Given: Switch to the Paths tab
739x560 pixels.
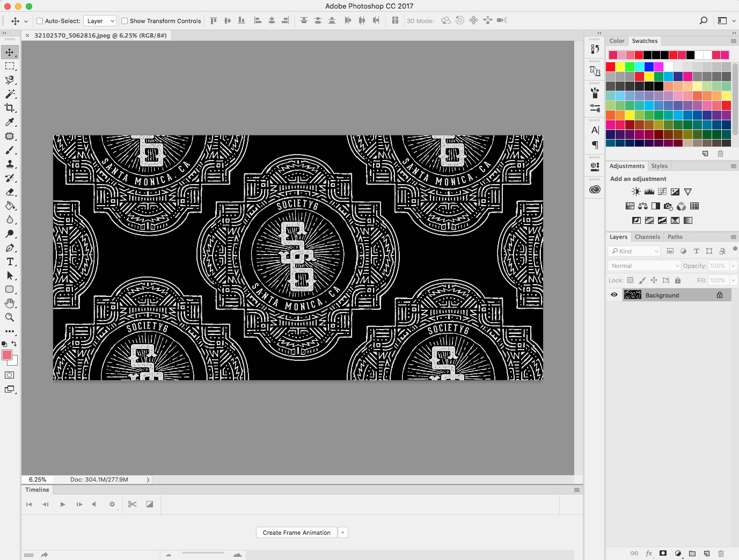Looking at the screenshot, I should pos(675,237).
